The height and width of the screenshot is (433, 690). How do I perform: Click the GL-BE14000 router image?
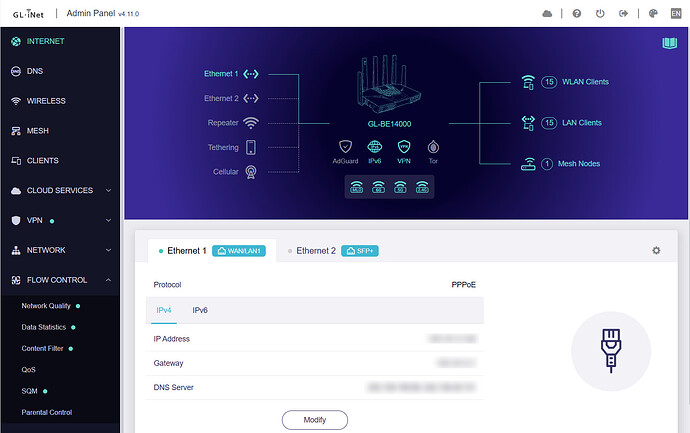[389, 84]
